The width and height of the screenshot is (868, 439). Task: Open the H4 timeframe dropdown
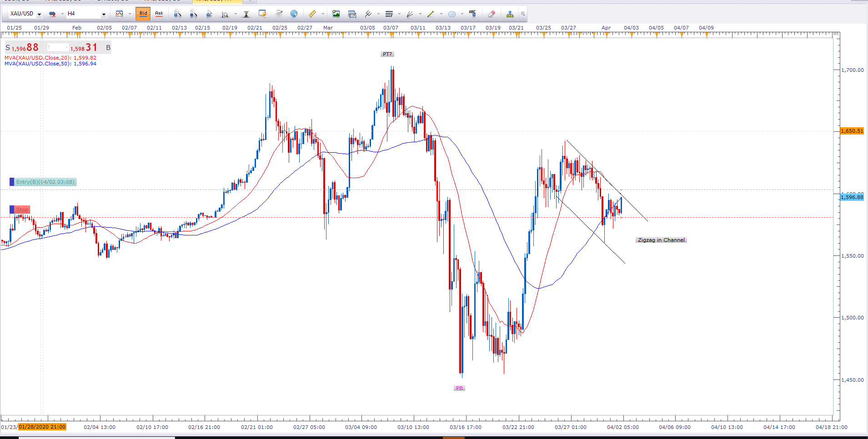103,15
